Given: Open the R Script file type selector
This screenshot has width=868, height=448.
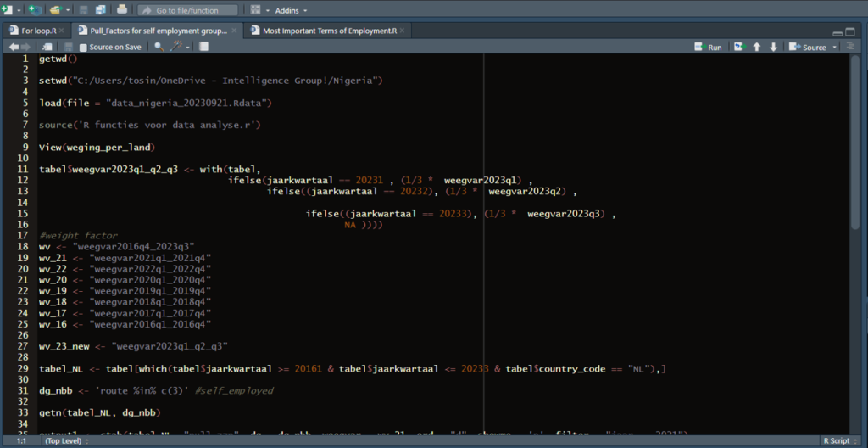Looking at the screenshot, I should pos(839,441).
